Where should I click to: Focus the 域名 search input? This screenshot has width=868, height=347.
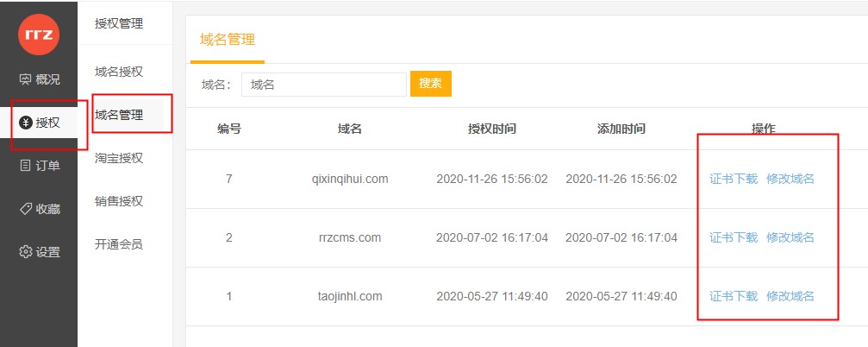pyautogui.click(x=324, y=85)
